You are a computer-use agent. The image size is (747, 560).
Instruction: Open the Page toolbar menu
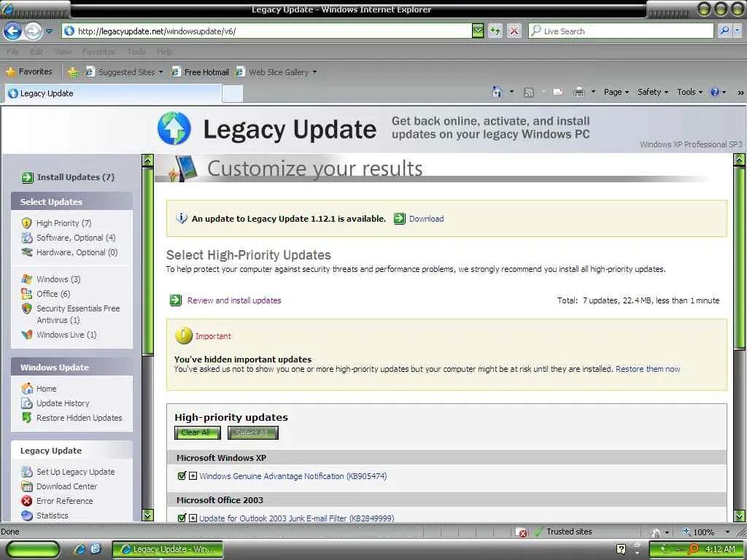616,92
